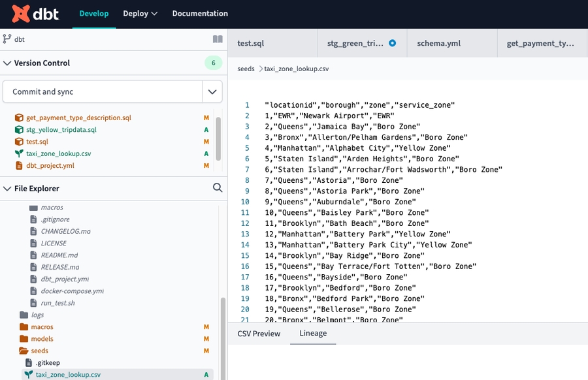Search files using the magnifier icon
The width and height of the screenshot is (588, 380).
(218, 188)
